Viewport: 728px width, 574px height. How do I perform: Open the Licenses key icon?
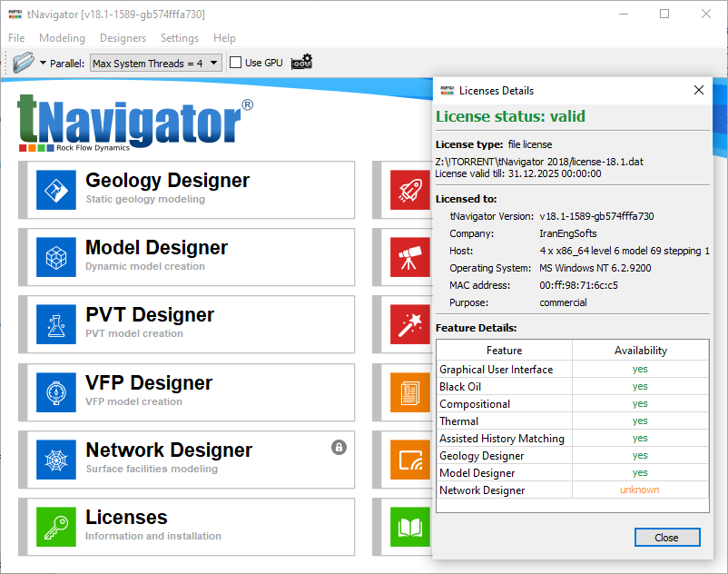click(56, 527)
